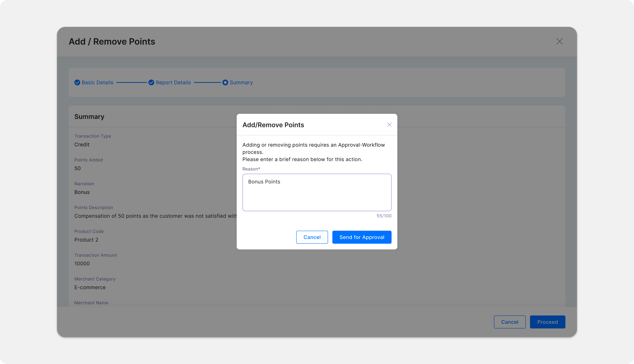634x364 pixels.
Task: Click the Transaction Amount value 10000
Action: pyautogui.click(x=82, y=264)
